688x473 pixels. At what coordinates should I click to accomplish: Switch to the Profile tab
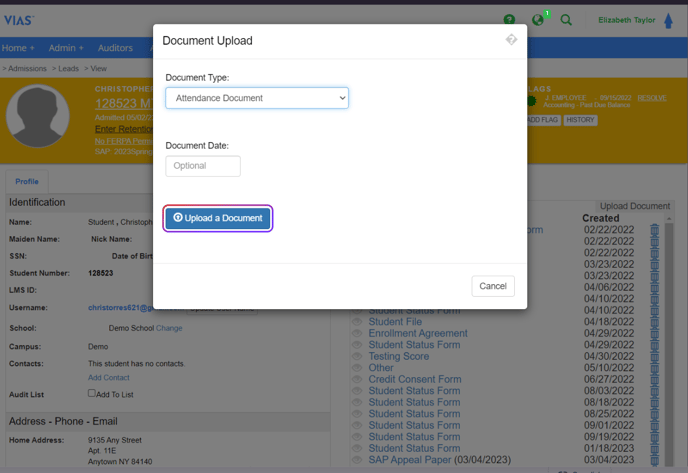(x=27, y=181)
